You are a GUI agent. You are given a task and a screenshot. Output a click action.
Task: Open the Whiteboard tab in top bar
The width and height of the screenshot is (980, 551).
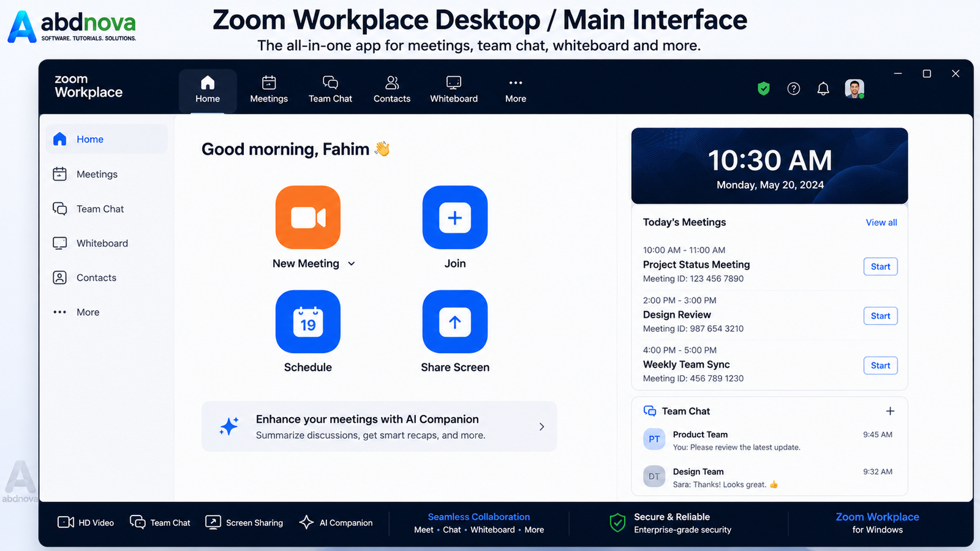(454, 90)
